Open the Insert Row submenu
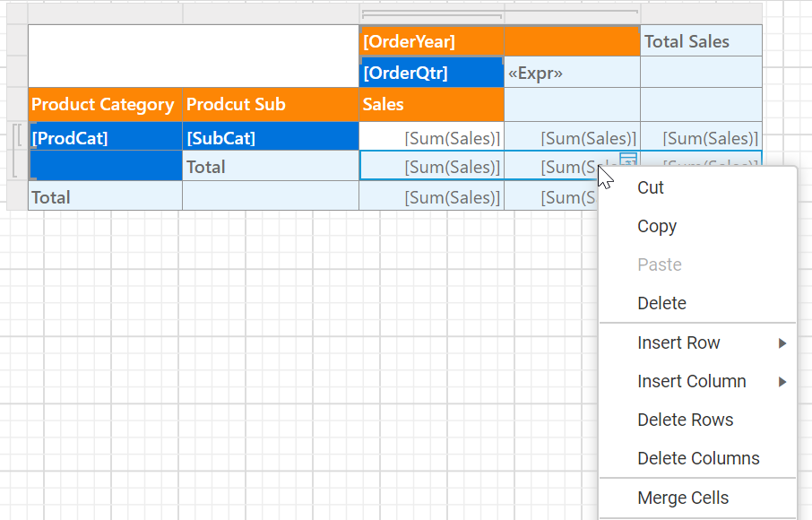Viewport: 812px width, 520px height. (x=678, y=342)
